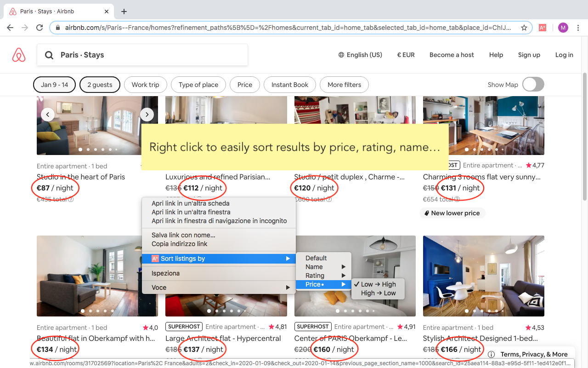Expand the Name sort submenu

(x=323, y=267)
